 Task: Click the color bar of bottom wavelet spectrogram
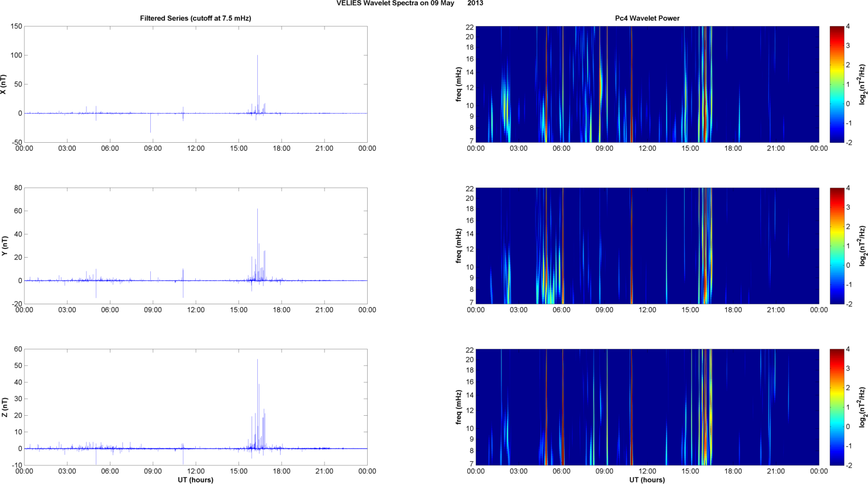tap(837, 407)
